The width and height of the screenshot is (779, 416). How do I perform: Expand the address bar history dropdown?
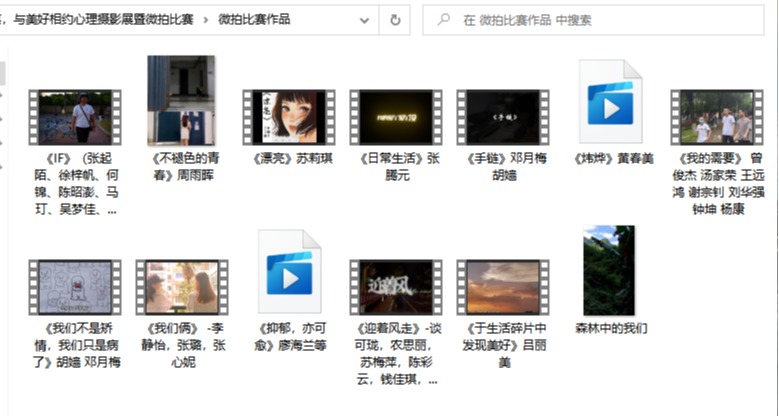[x=364, y=19]
